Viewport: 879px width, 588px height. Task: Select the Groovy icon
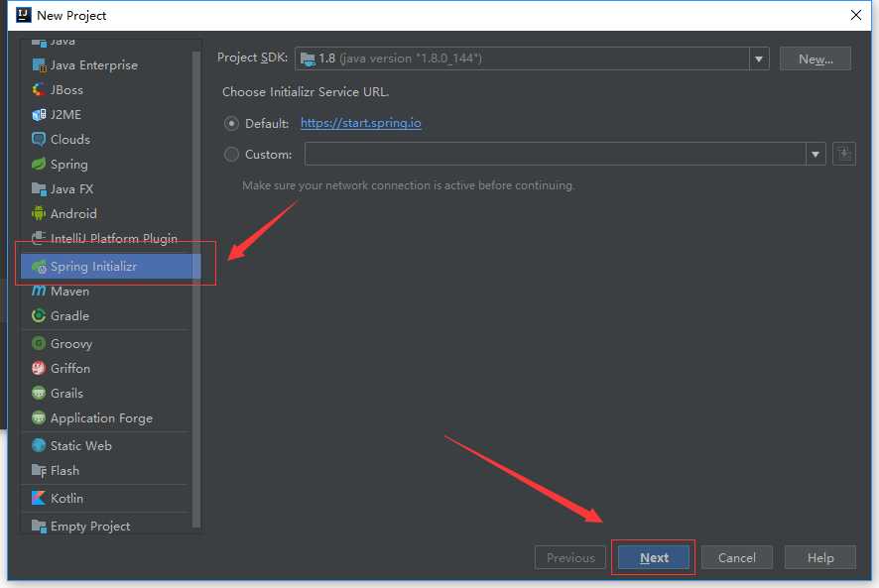coord(39,343)
